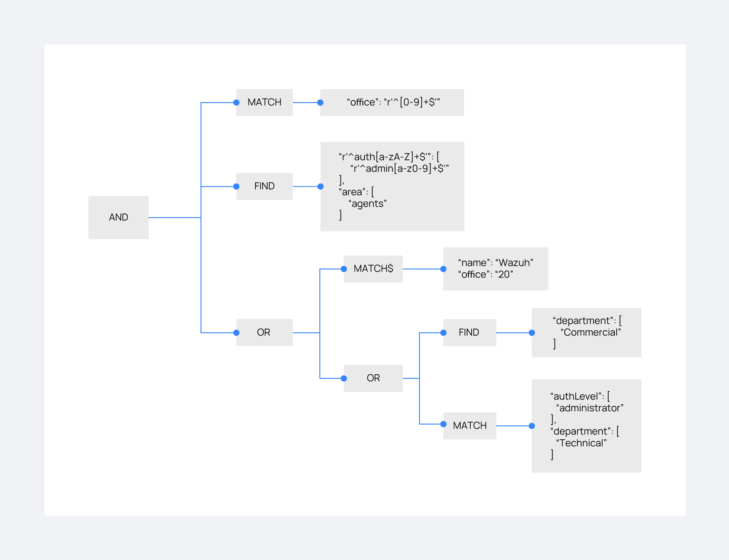Click the "department": "Commercial" box
This screenshot has height=560, width=729.
[x=586, y=333]
